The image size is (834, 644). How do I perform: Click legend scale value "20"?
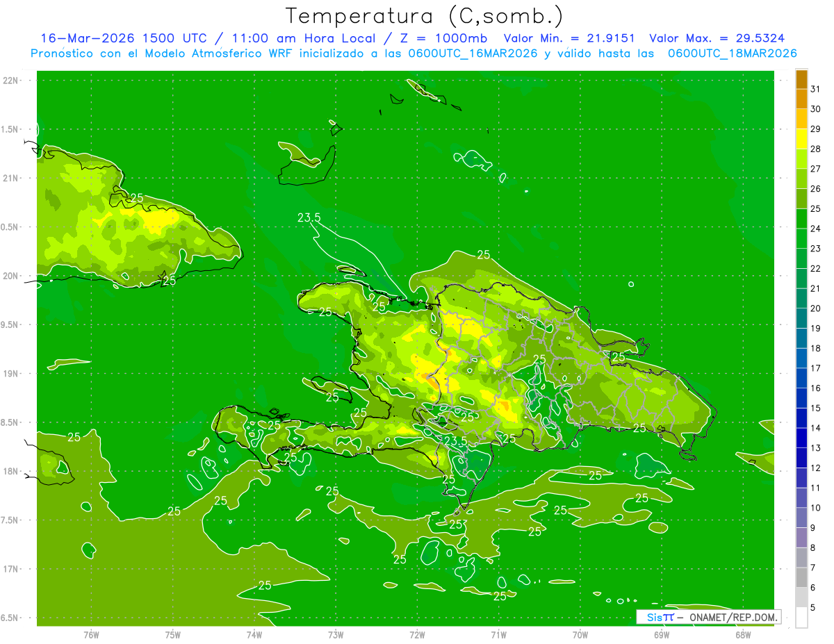[816, 308]
